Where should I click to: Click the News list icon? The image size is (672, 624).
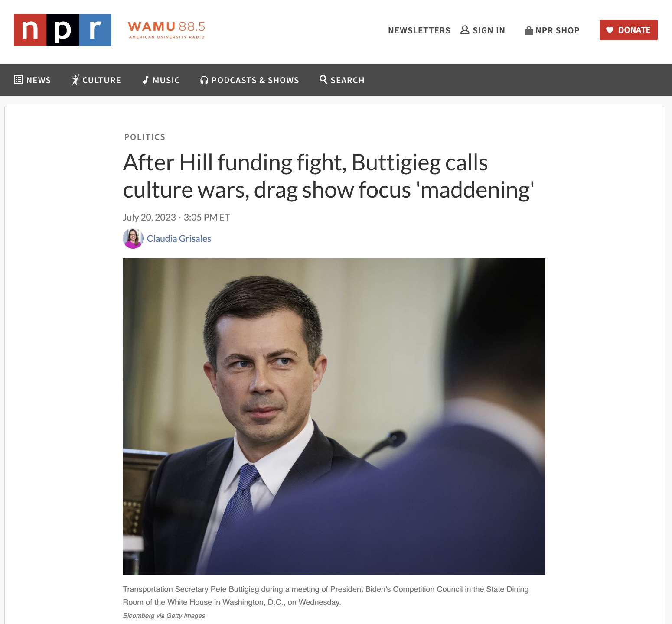tap(18, 80)
